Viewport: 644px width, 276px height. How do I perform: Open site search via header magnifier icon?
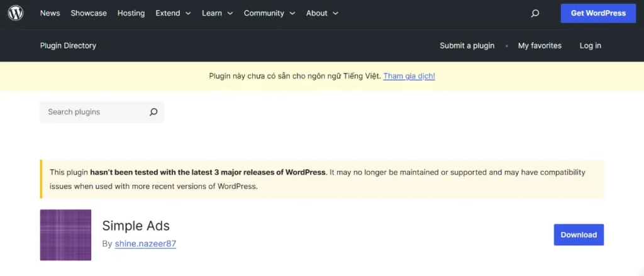click(x=535, y=13)
